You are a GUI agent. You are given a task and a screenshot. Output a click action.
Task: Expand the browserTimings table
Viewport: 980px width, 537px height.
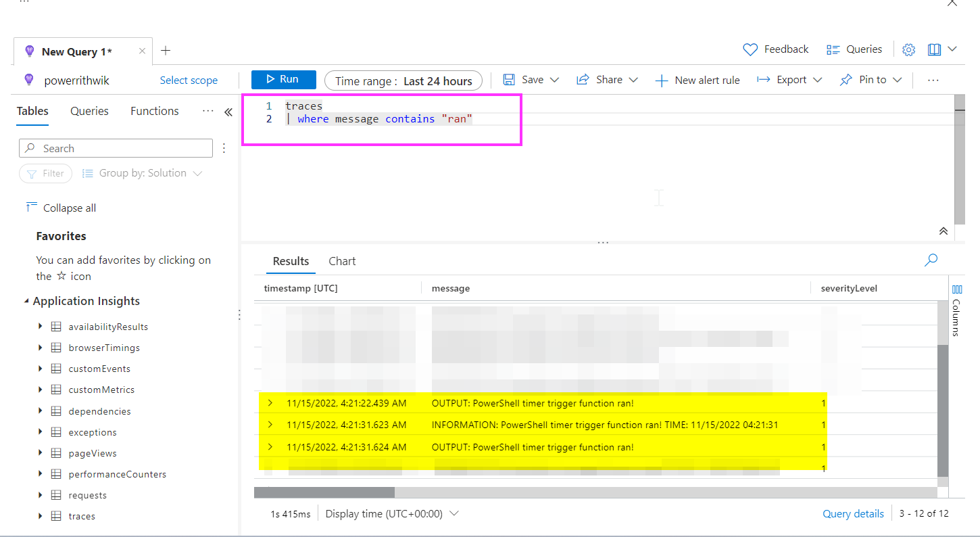click(41, 348)
